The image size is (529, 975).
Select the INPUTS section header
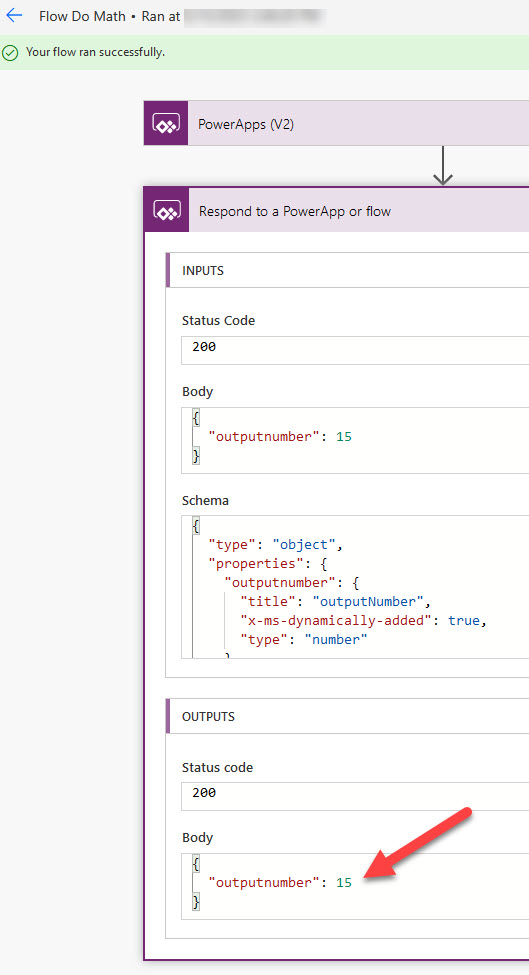point(347,270)
